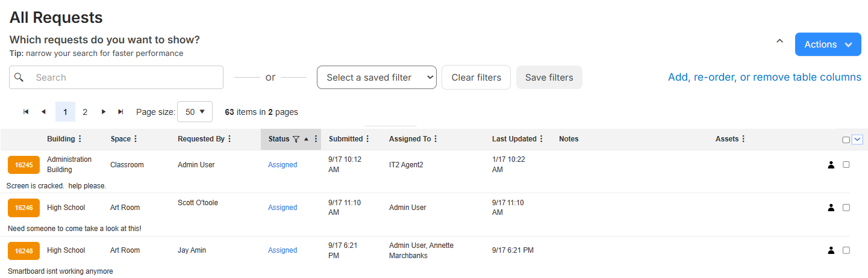Sort by Assigned To column header

coord(410,139)
